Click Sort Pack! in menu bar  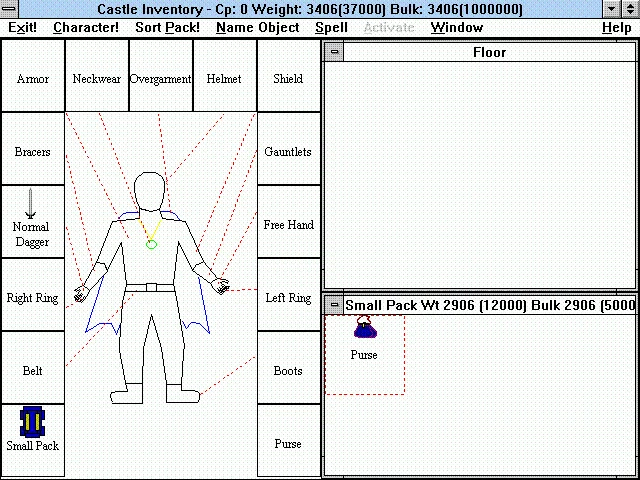click(167, 28)
